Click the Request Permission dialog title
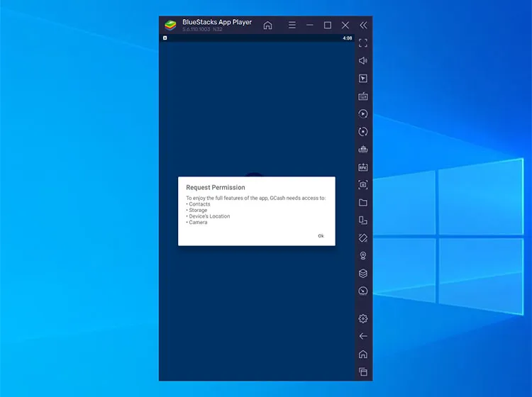The width and height of the screenshot is (532, 397). [216, 187]
